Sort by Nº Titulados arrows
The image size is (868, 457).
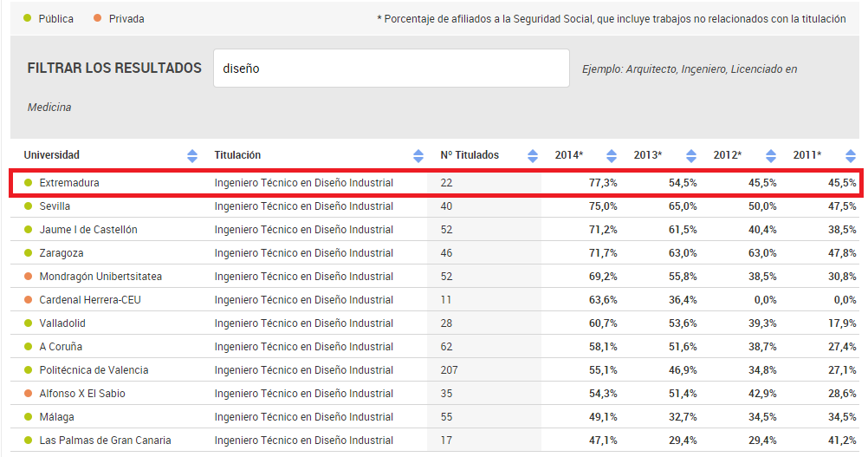(533, 155)
